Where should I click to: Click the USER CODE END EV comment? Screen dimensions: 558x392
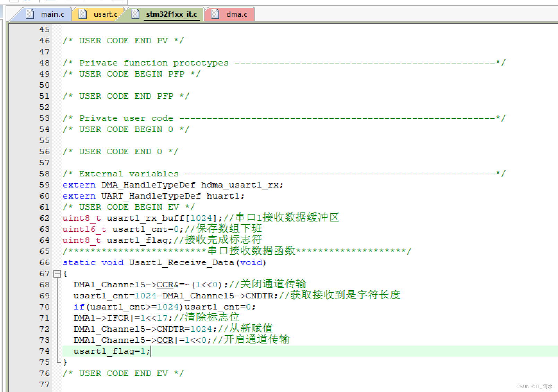(123, 373)
